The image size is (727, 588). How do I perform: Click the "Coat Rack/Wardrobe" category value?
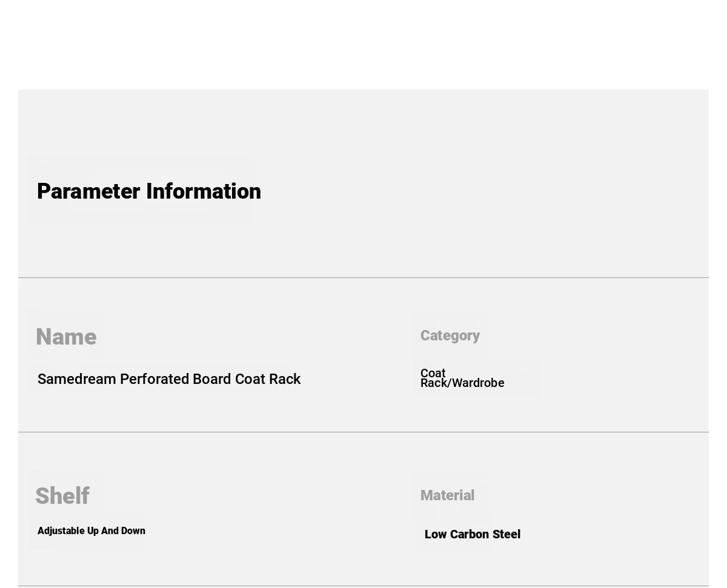(x=462, y=378)
